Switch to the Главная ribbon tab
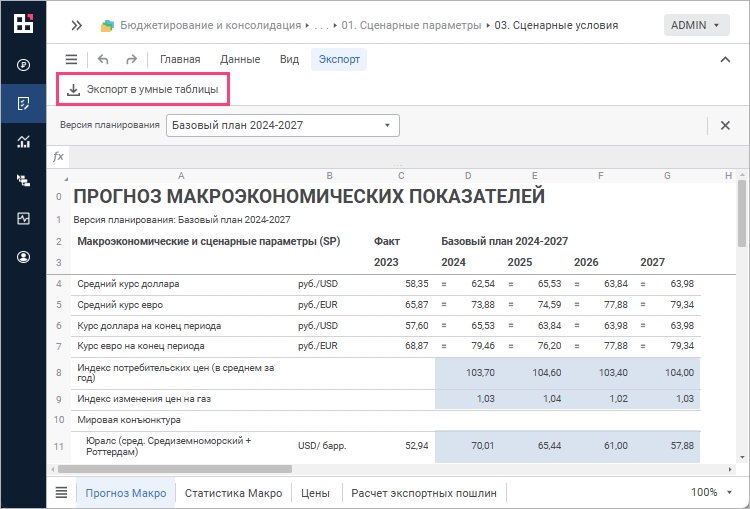750x509 pixels. click(180, 59)
